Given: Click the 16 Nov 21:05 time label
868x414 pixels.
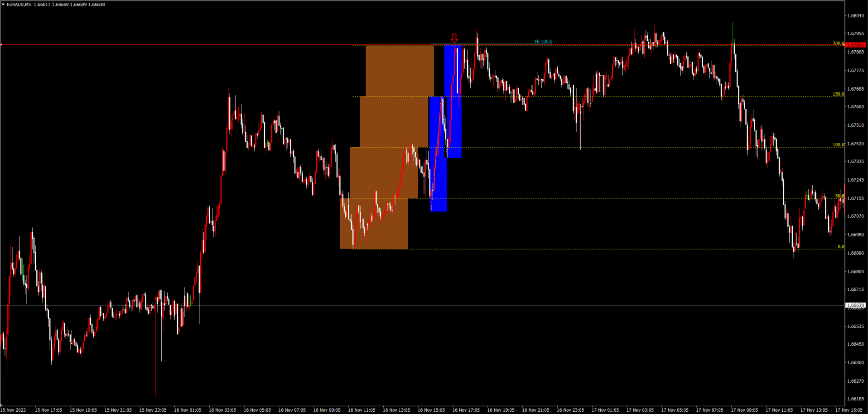Looking at the screenshot, I should 535,410.
